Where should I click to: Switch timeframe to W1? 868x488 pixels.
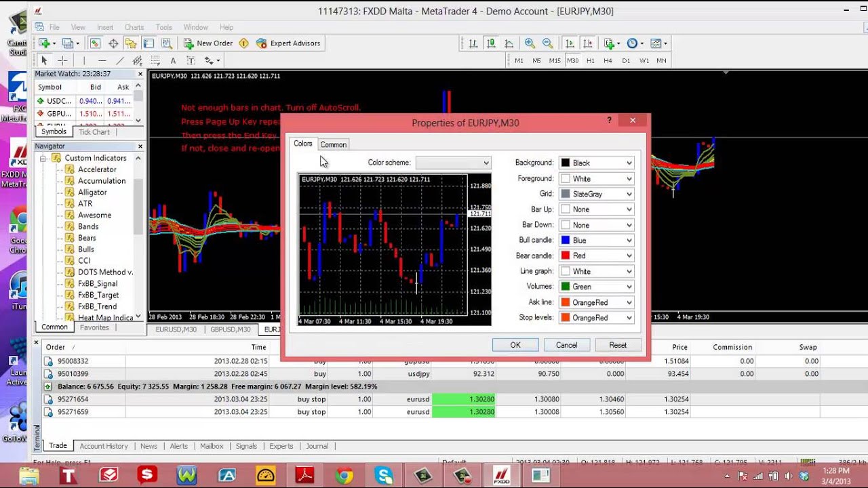[x=644, y=60]
